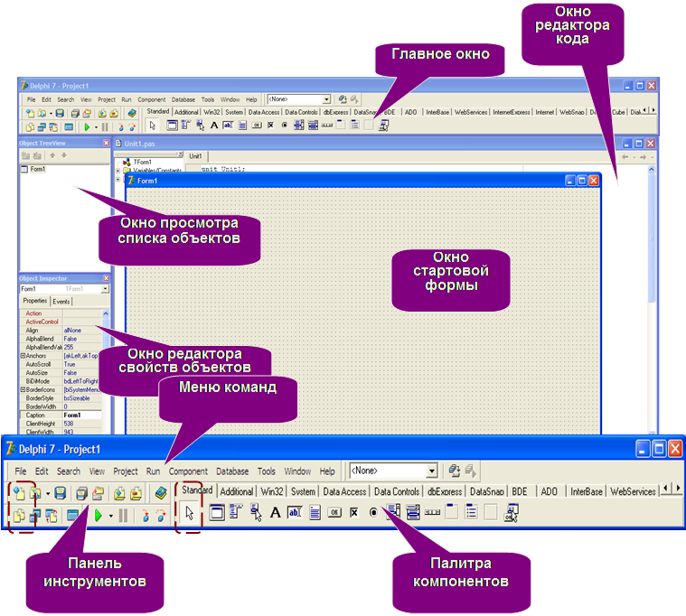The height and width of the screenshot is (616, 686).
Task: Select the Unit1 tab in code editor
Action: pos(195,156)
